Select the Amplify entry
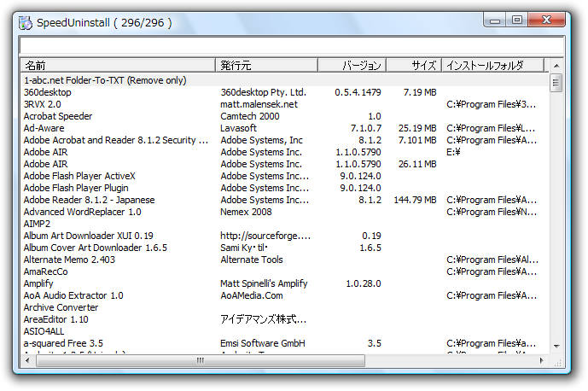 [38, 283]
